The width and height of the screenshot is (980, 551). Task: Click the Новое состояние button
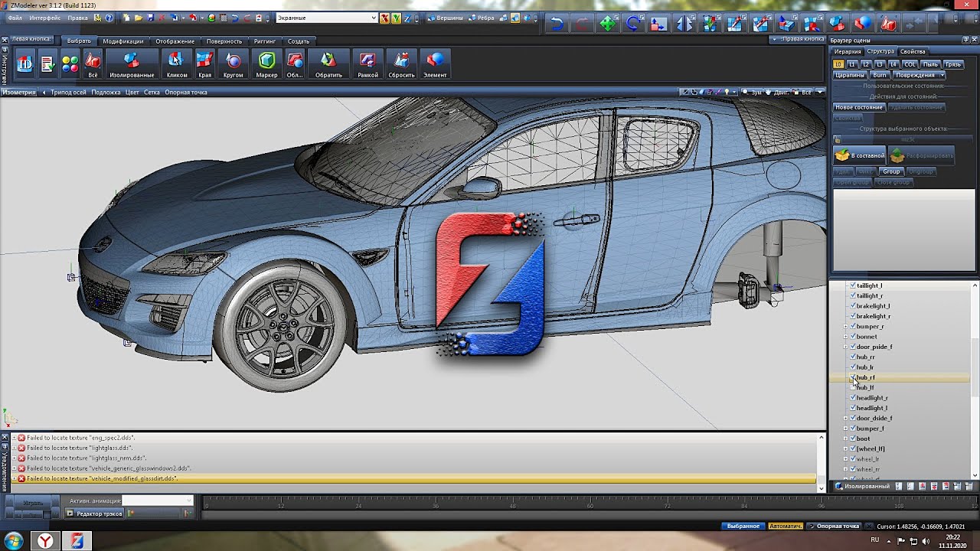(x=859, y=107)
